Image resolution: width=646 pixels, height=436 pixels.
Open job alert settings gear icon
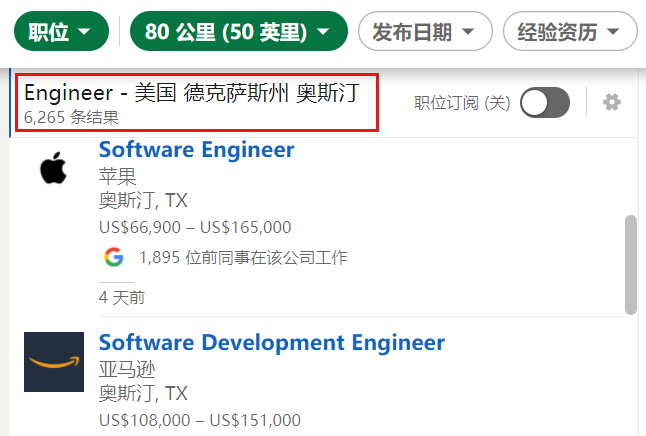pyautogui.click(x=612, y=102)
